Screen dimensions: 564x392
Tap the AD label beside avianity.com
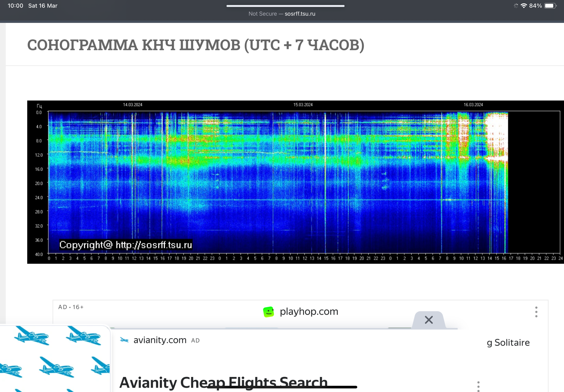coord(195,340)
